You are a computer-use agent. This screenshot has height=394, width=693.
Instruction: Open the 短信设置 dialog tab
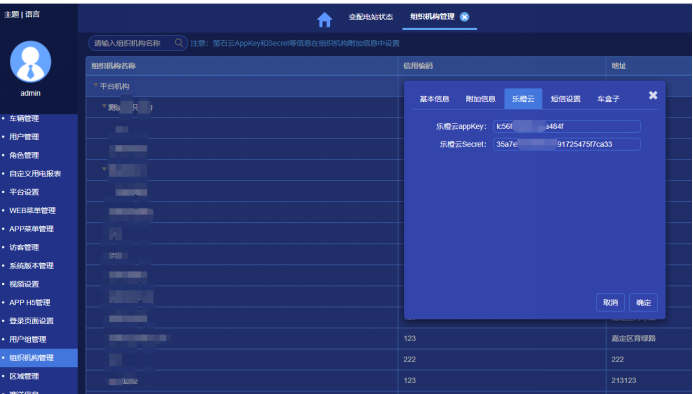tap(566, 99)
